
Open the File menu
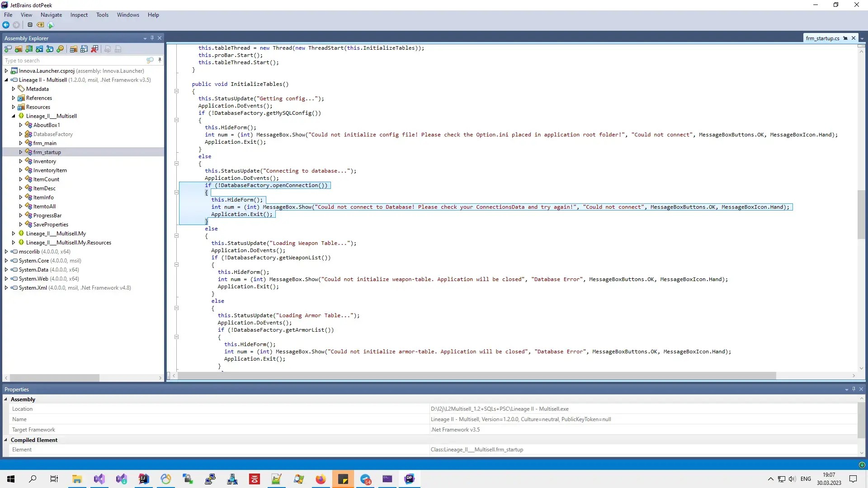click(x=8, y=14)
